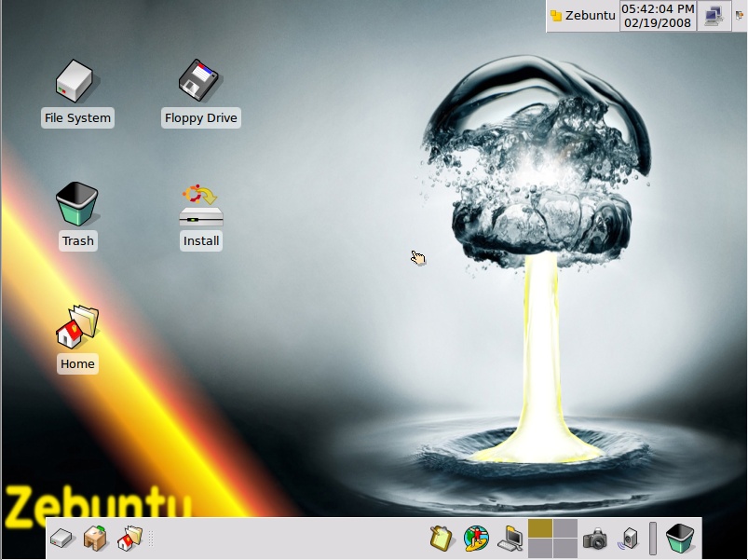Open the home folder launcher in bottom panel
The image size is (748, 560).
[129, 539]
